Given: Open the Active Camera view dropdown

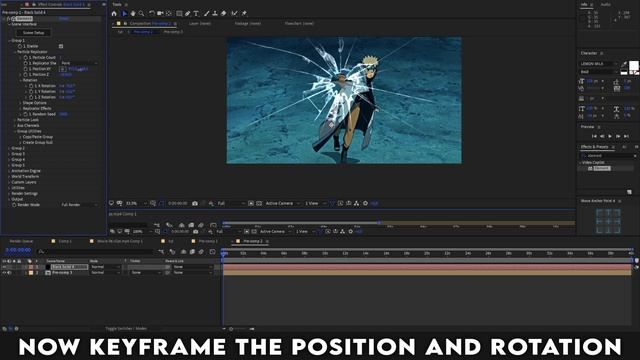Looking at the screenshot, I should (282, 203).
